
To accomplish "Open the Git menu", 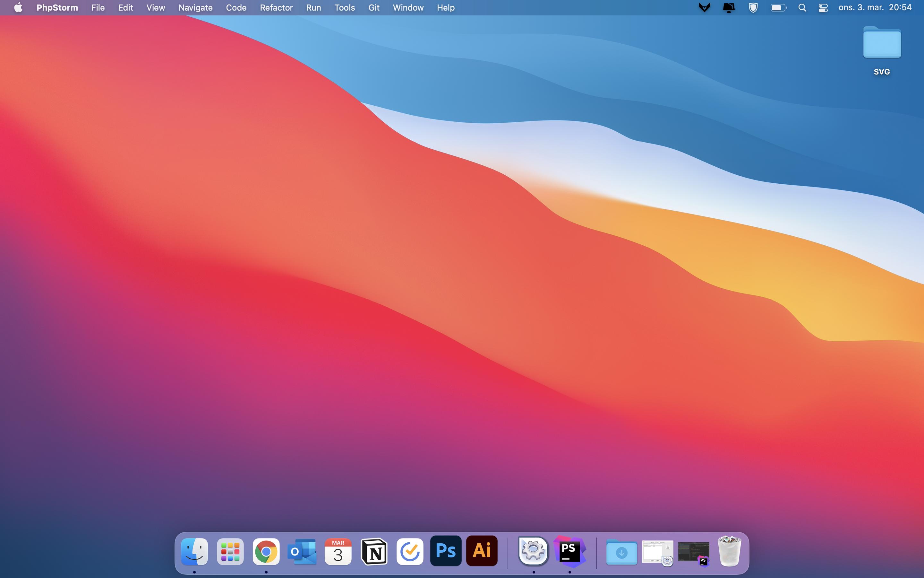I will pyautogui.click(x=374, y=8).
